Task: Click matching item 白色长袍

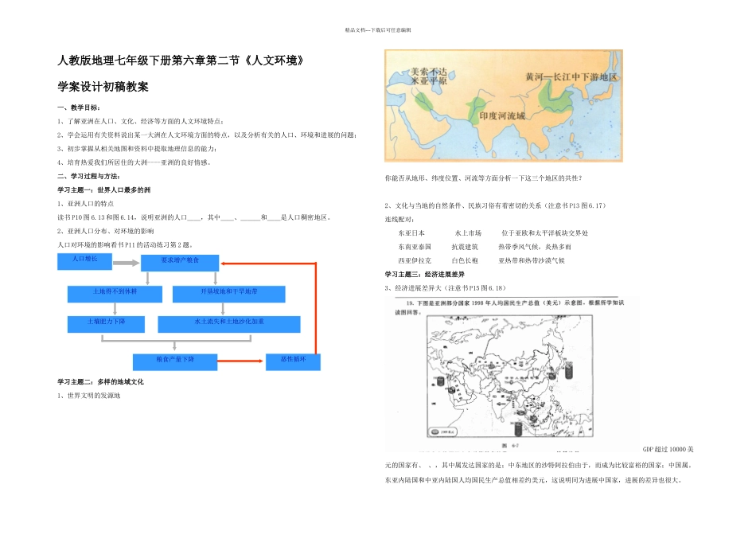Action: (x=465, y=261)
